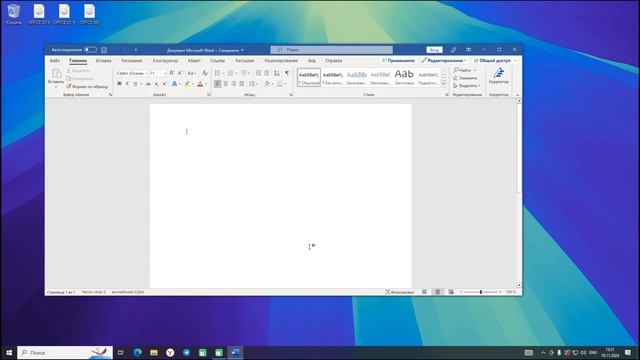Apply the red font color
The image size is (640, 360).
coord(200,84)
